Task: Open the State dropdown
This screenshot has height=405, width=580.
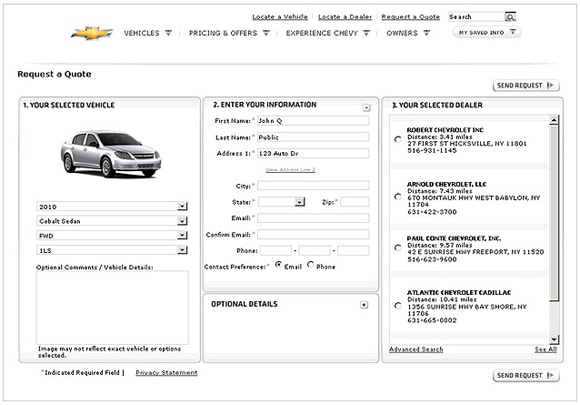Action: [281, 202]
